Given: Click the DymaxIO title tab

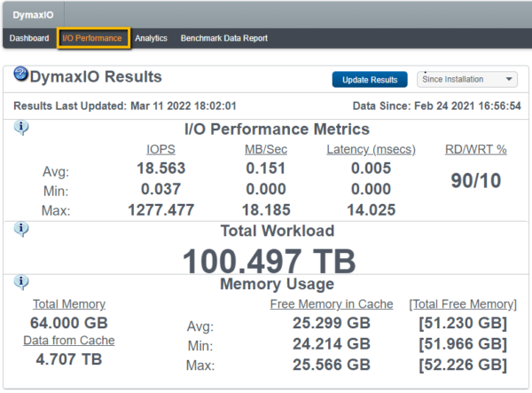Looking at the screenshot, I should 32,15.
